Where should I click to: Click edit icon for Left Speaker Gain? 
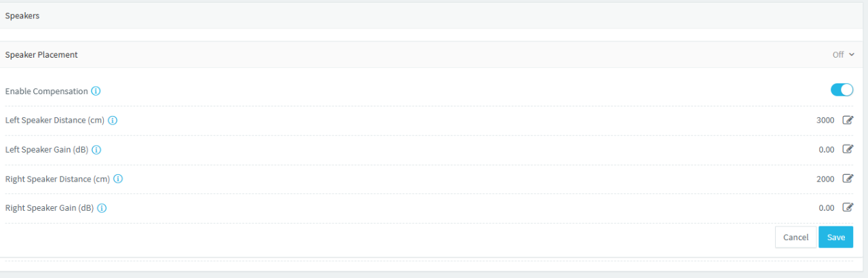coord(848,149)
